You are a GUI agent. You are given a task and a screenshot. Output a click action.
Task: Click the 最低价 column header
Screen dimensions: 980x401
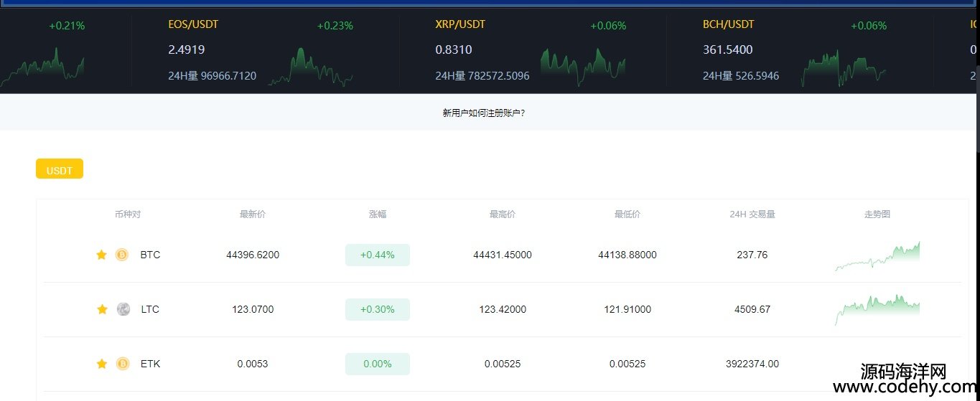627,214
